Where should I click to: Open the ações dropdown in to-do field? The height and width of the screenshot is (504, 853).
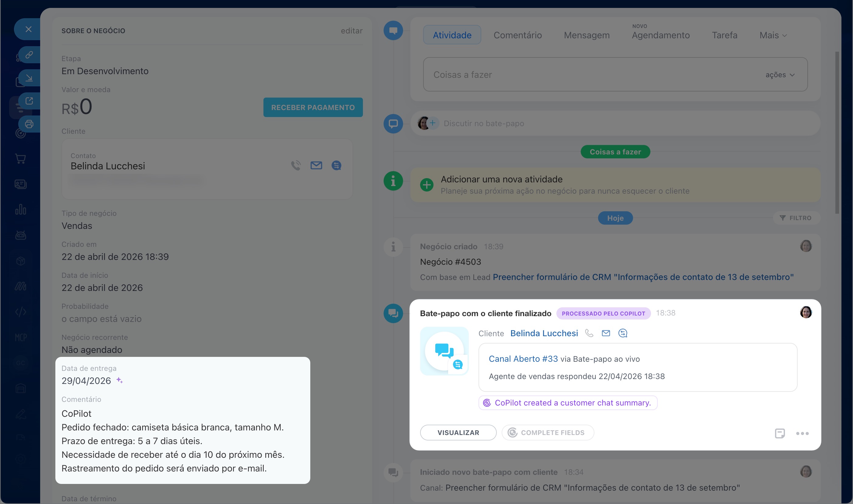click(x=780, y=75)
